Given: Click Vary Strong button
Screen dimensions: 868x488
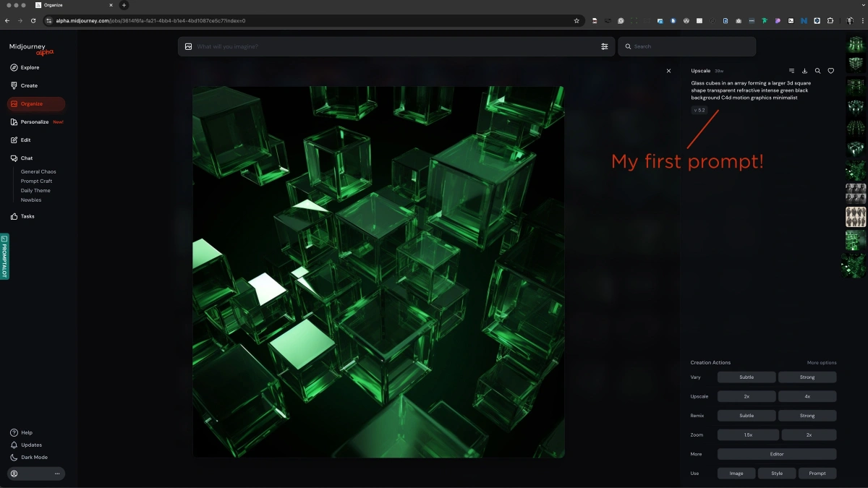Looking at the screenshot, I should point(807,377).
